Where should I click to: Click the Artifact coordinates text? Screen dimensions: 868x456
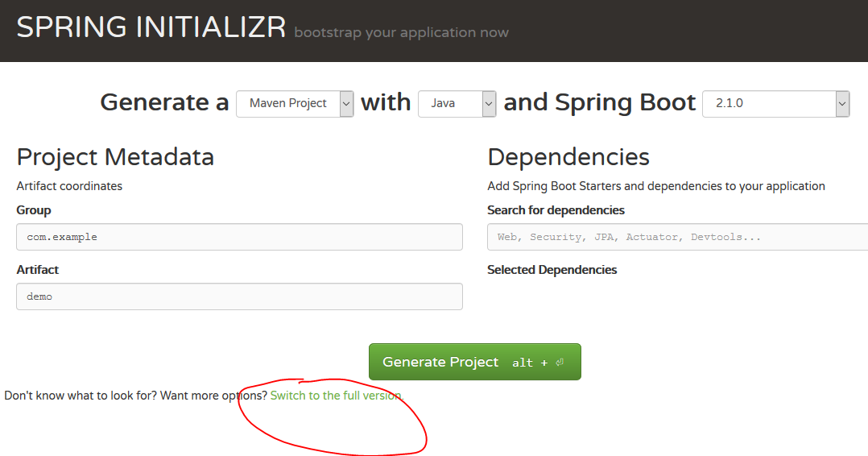pyautogui.click(x=69, y=186)
